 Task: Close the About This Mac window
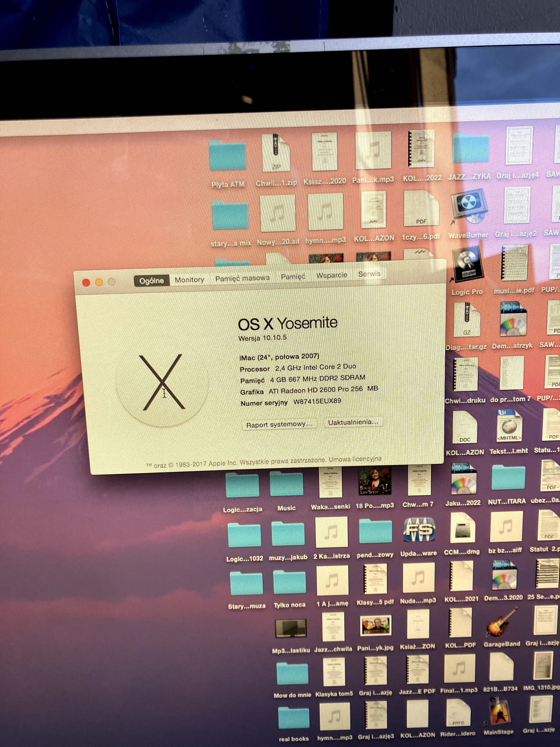click(x=86, y=283)
